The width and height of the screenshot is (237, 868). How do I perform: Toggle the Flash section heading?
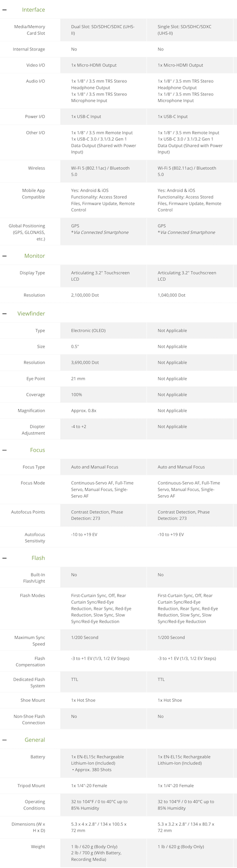38,558
